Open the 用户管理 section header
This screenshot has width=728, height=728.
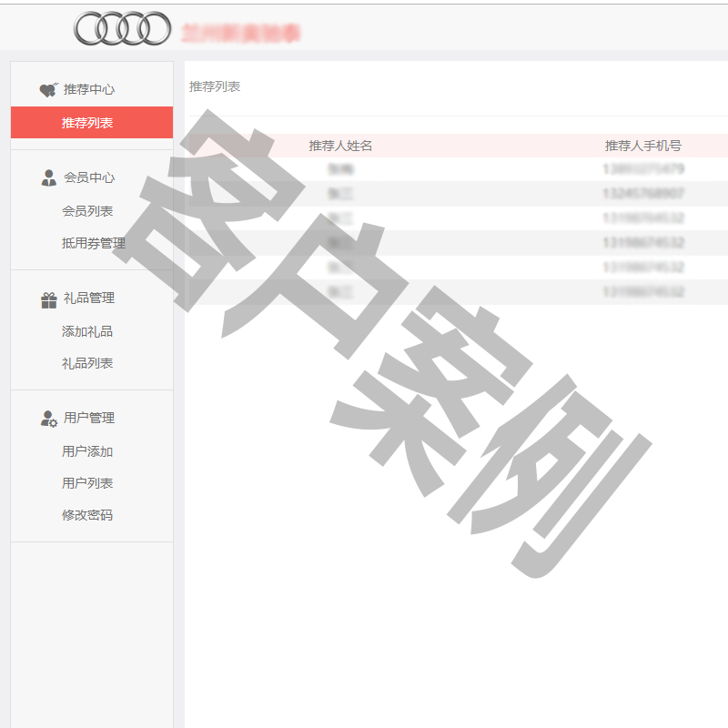click(x=89, y=418)
